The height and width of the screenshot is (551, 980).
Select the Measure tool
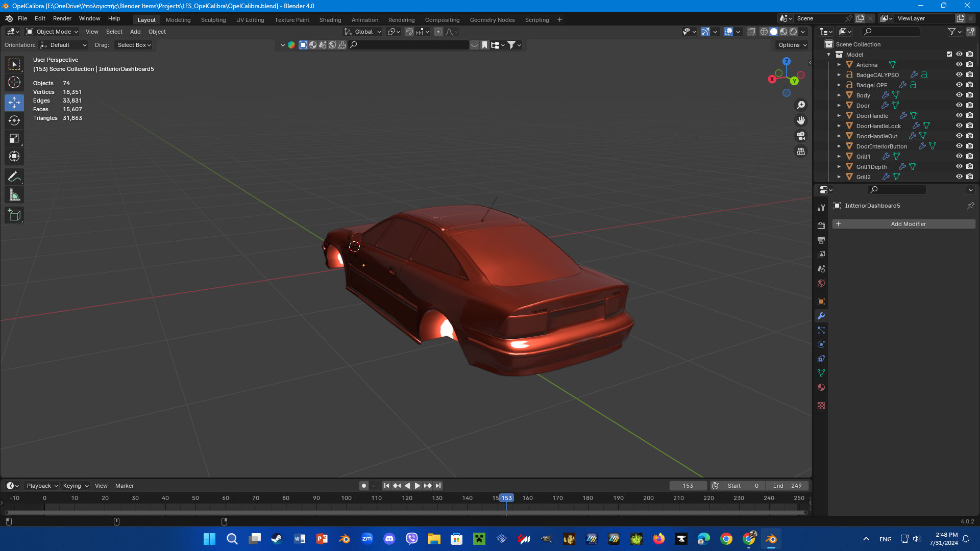[14, 195]
